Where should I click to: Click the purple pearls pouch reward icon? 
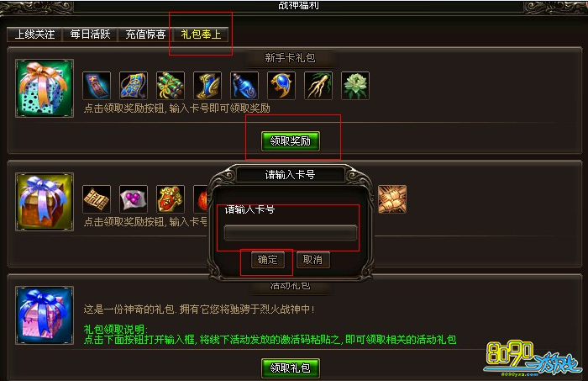pyautogui.click(x=133, y=199)
